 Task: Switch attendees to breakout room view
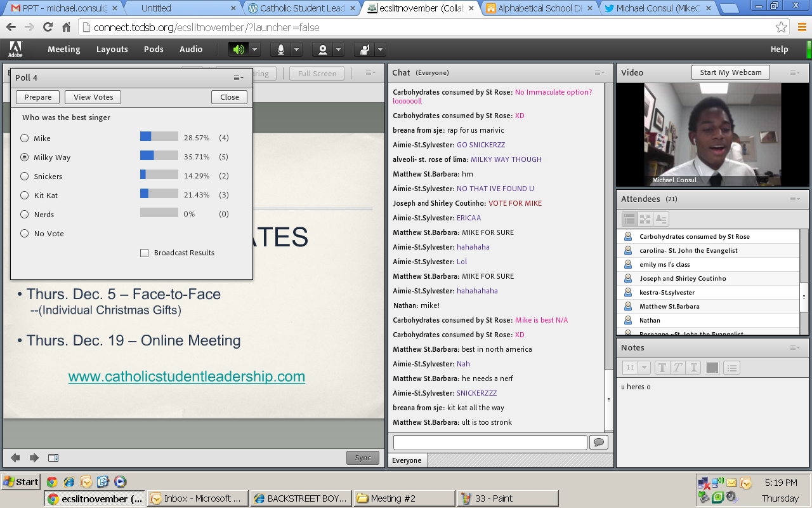click(645, 219)
